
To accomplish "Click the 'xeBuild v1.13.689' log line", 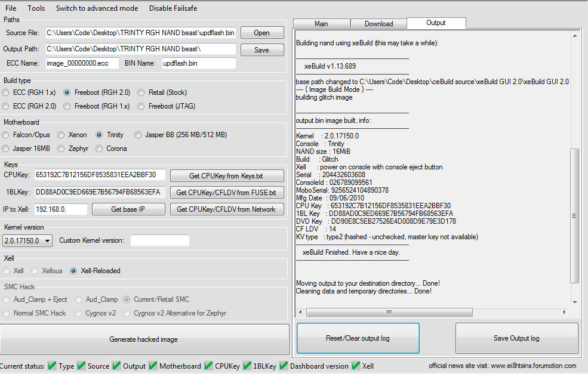I will (330, 66).
